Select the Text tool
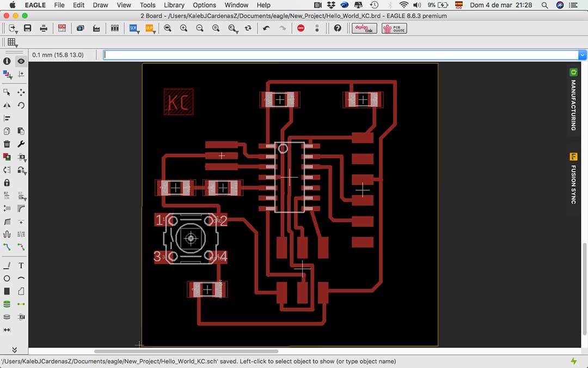Viewport: 588px width, 368px height. [x=21, y=266]
